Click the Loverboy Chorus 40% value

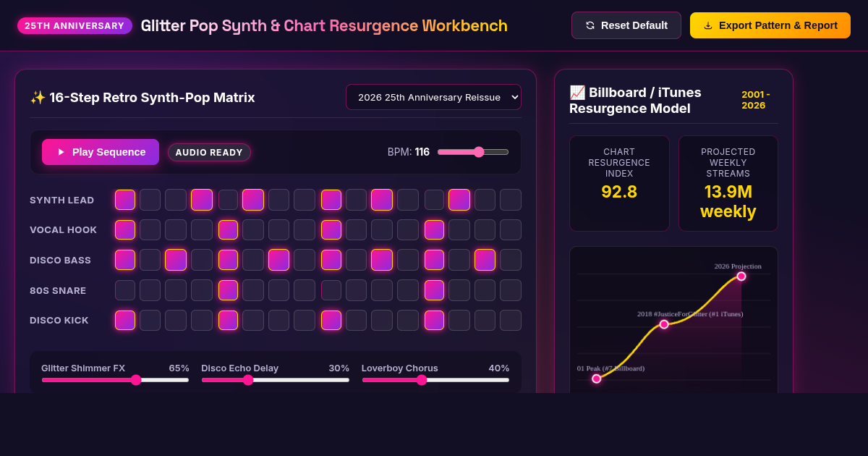(x=499, y=368)
